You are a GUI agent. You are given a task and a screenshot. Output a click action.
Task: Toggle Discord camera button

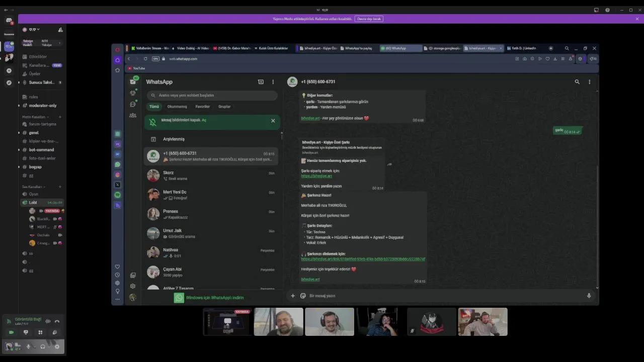coord(12,332)
